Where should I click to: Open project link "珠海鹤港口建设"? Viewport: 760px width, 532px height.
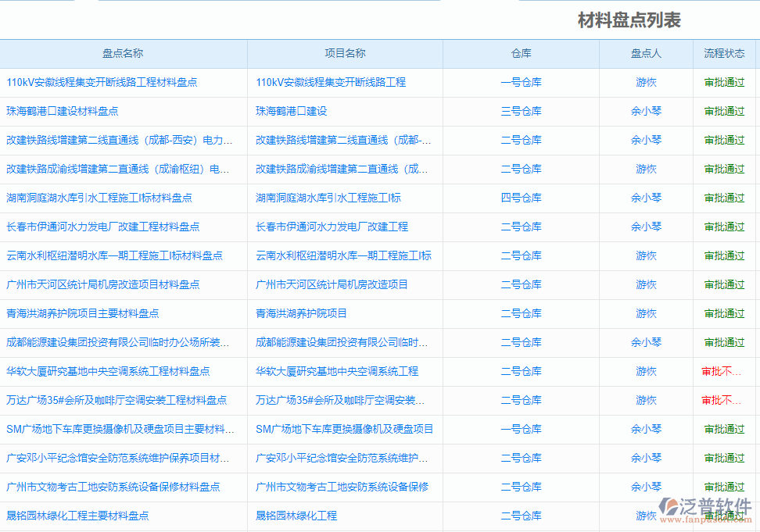(307, 111)
